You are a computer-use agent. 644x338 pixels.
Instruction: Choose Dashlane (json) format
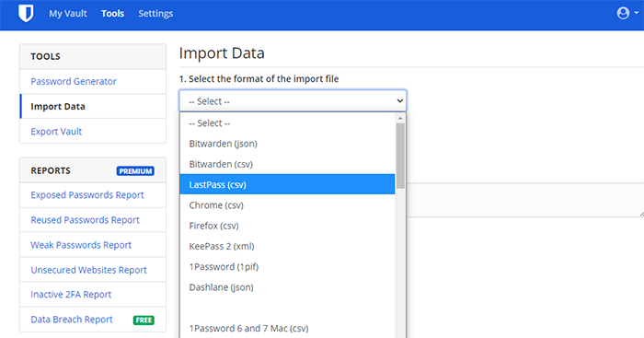[287, 287]
